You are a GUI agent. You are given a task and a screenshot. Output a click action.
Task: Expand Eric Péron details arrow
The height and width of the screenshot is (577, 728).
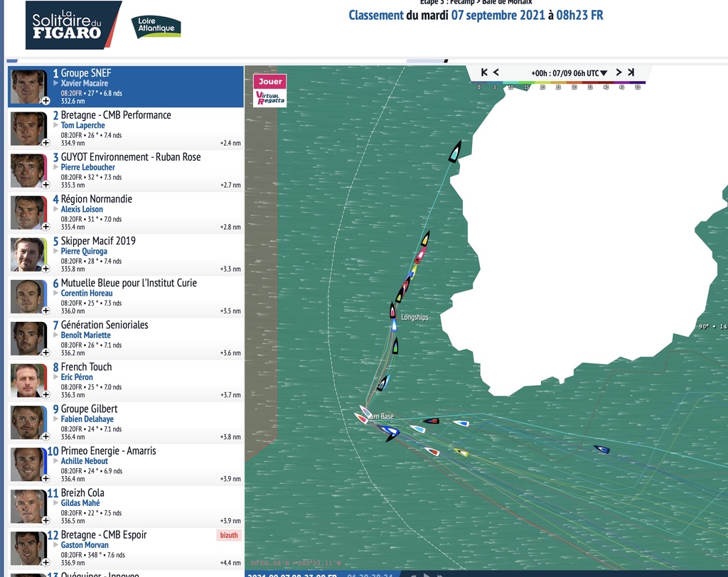pyautogui.click(x=55, y=377)
